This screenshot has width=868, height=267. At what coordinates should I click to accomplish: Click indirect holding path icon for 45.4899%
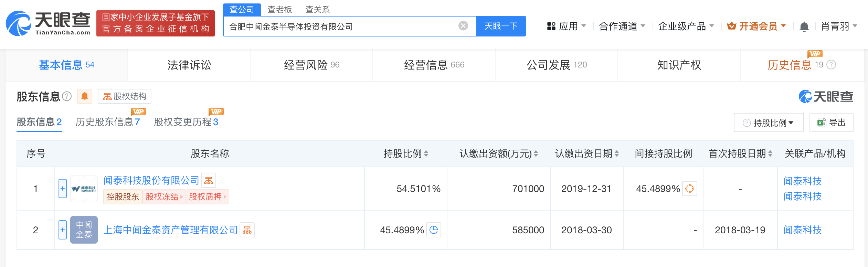(690, 189)
